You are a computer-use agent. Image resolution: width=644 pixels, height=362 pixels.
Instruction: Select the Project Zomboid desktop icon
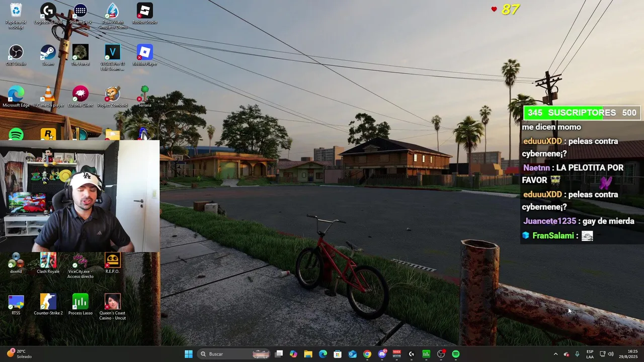[113, 97]
